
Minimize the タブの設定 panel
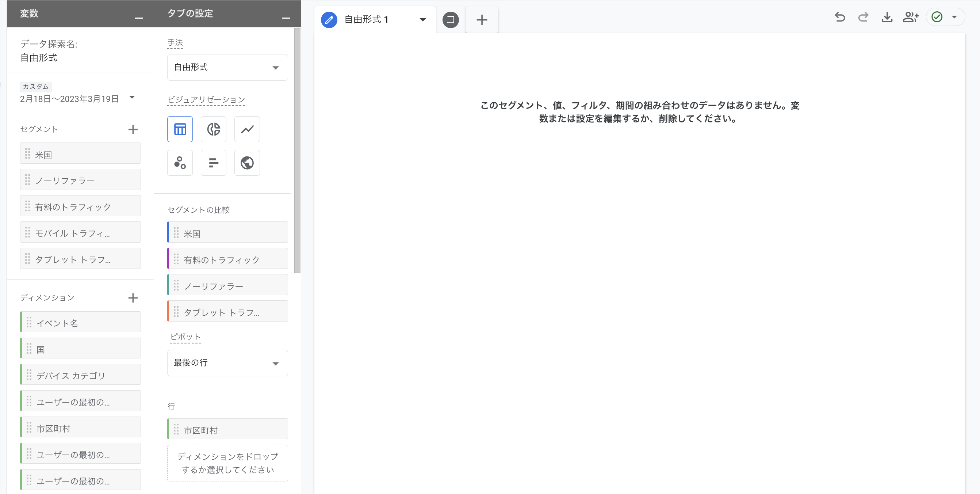286,18
